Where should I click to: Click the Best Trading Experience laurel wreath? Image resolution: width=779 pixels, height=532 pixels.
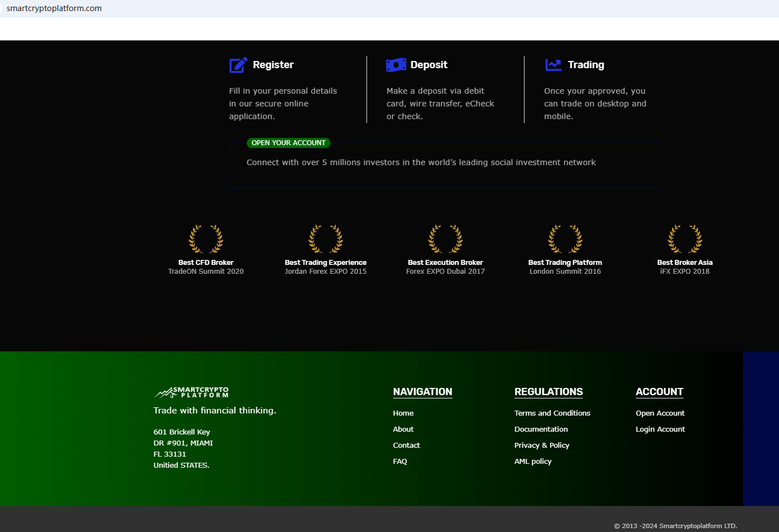coord(325,239)
